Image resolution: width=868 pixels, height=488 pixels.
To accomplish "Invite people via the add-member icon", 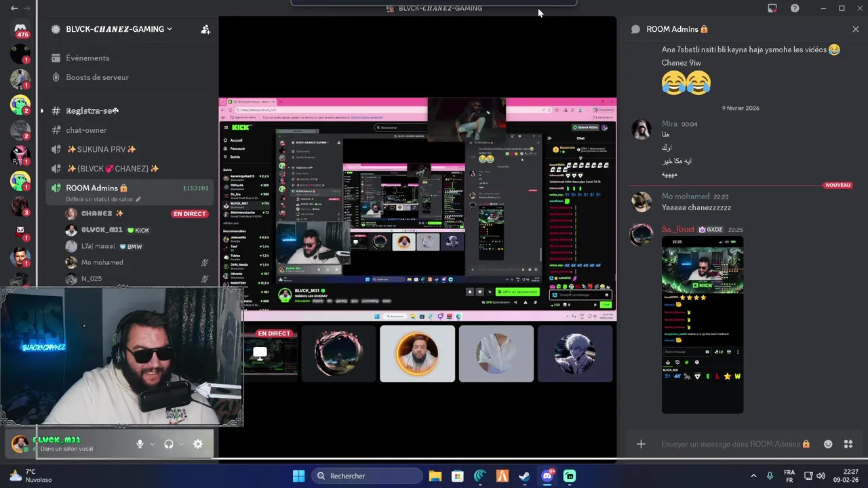I will point(205,29).
